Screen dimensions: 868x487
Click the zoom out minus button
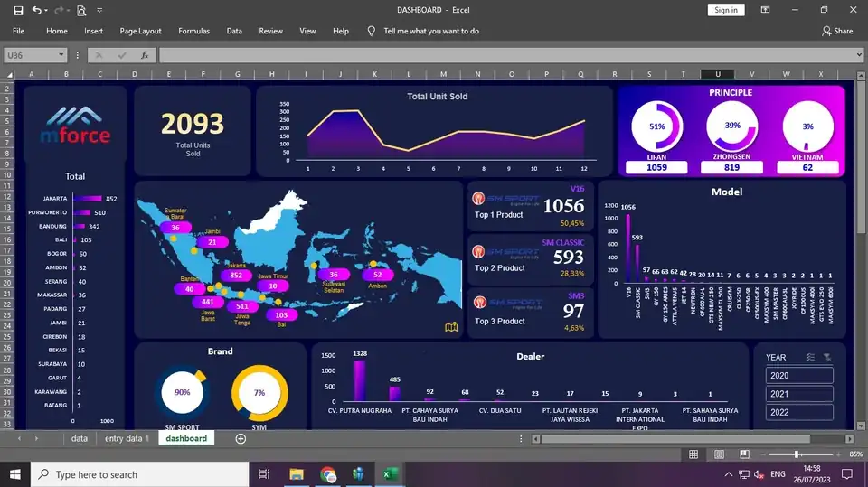click(763, 454)
